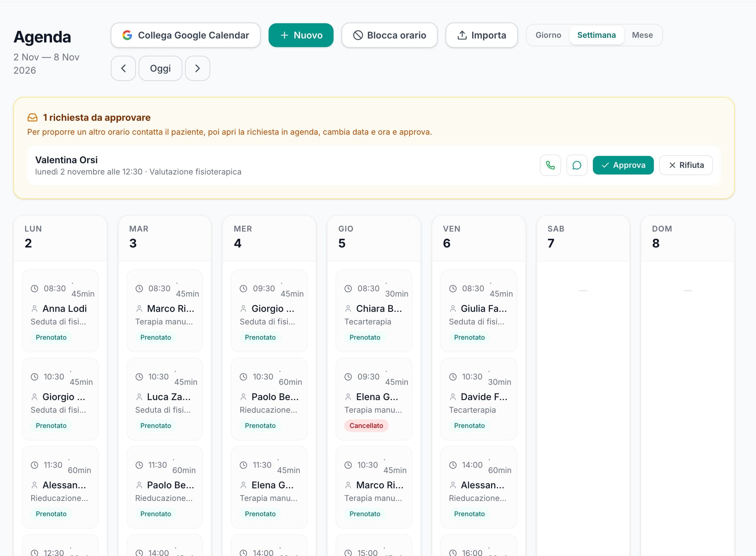Click clock icon on Friday 14:00 appointment
The image size is (756, 556).
coord(453,465)
